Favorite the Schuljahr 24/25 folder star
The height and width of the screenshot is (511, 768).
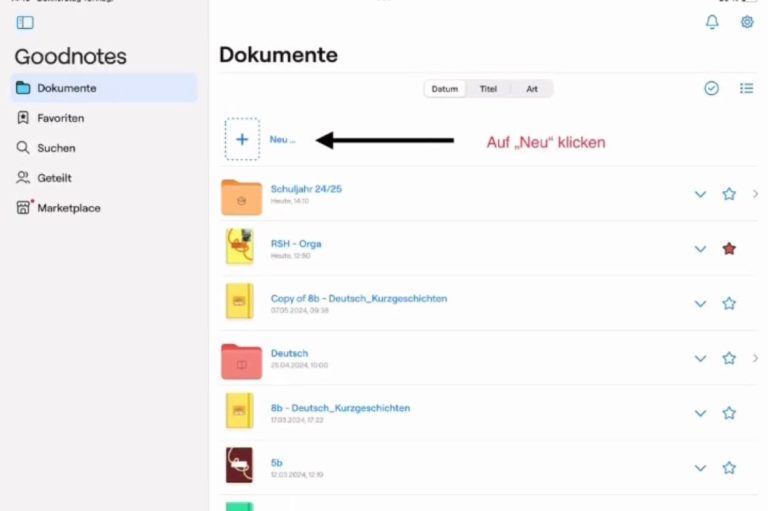point(729,194)
